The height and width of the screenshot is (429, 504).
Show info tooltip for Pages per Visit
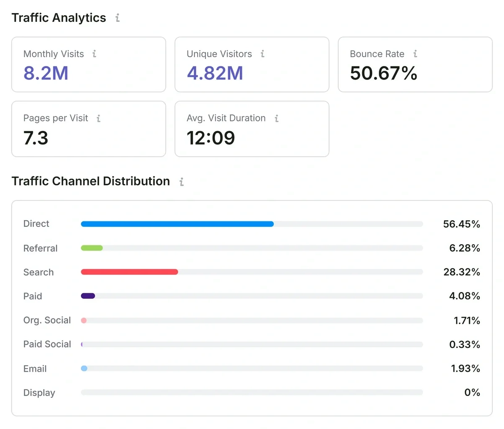99,118
